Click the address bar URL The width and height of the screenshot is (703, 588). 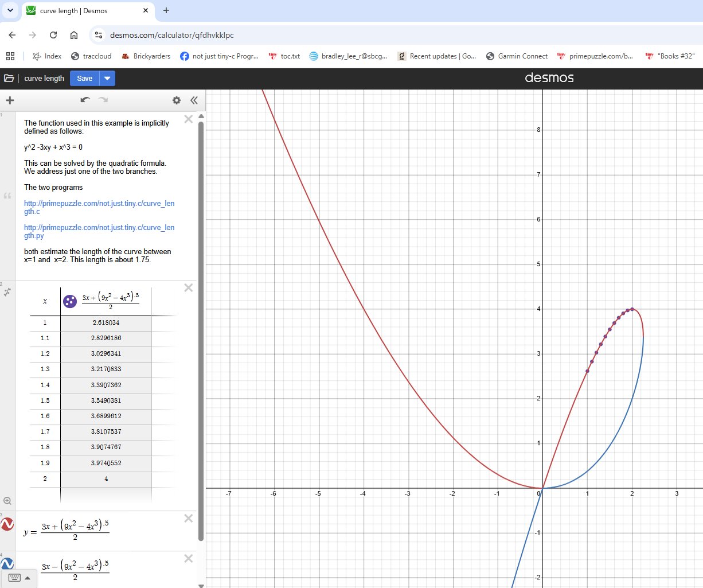(172, 35)
